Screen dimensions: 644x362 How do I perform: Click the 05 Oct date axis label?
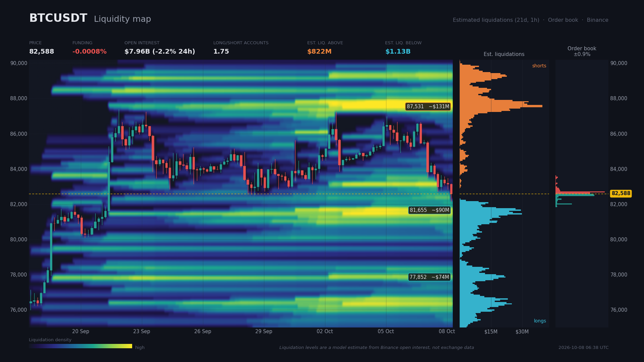pos(386,331)
